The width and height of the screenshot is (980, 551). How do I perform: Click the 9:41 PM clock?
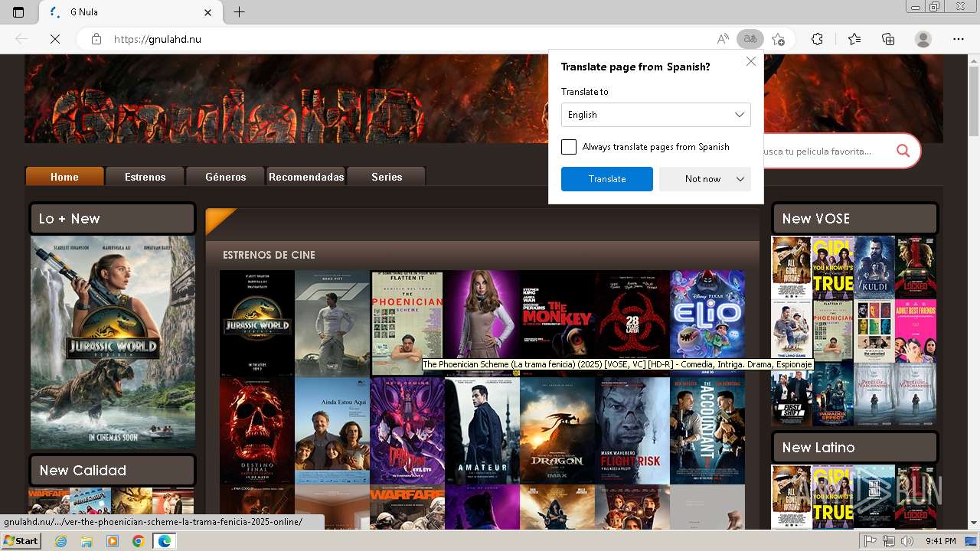click(940, 541)
